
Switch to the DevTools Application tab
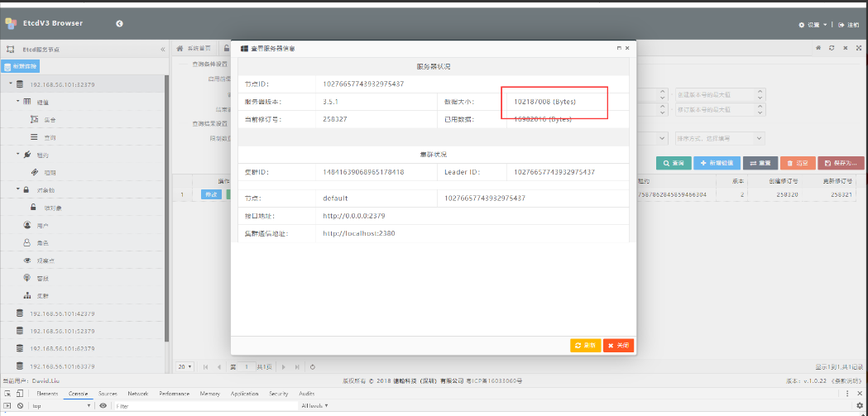point(245,394)
